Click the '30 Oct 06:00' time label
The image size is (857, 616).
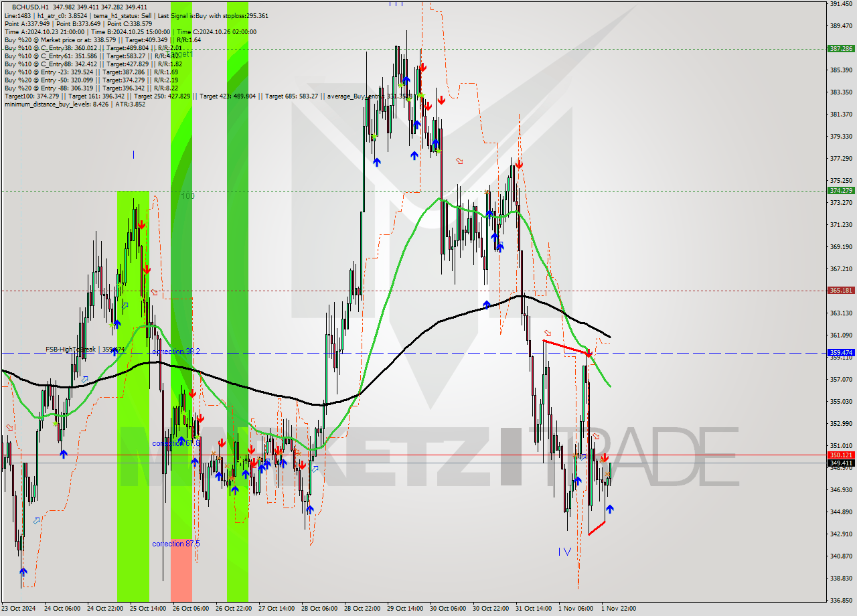pos(447,609)
